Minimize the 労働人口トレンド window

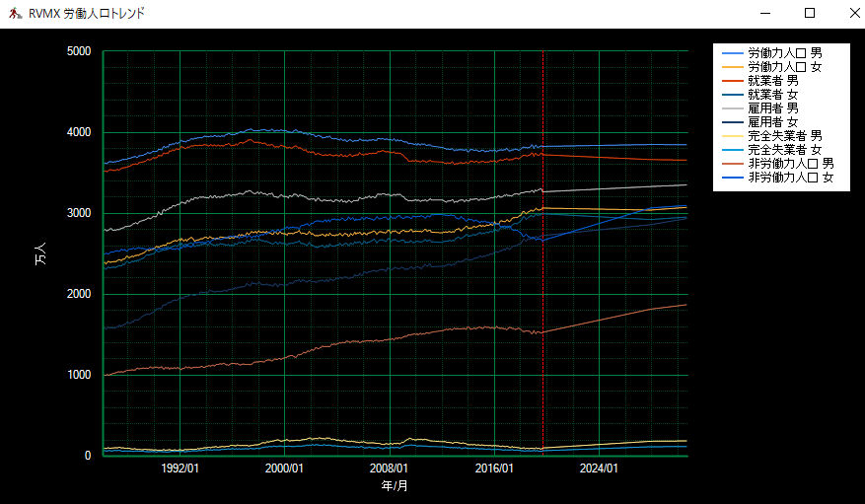[x=765, y=14]
